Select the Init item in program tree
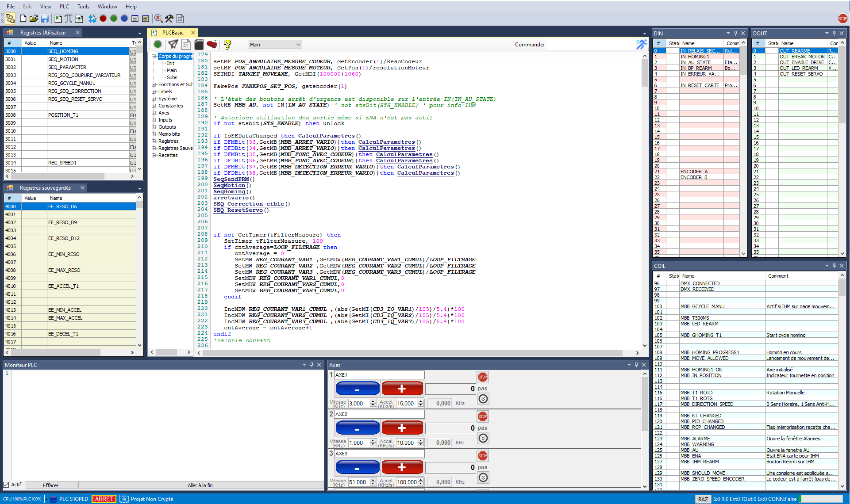The height and width of the screenshot is (504, 850). [x=170, y=63]
